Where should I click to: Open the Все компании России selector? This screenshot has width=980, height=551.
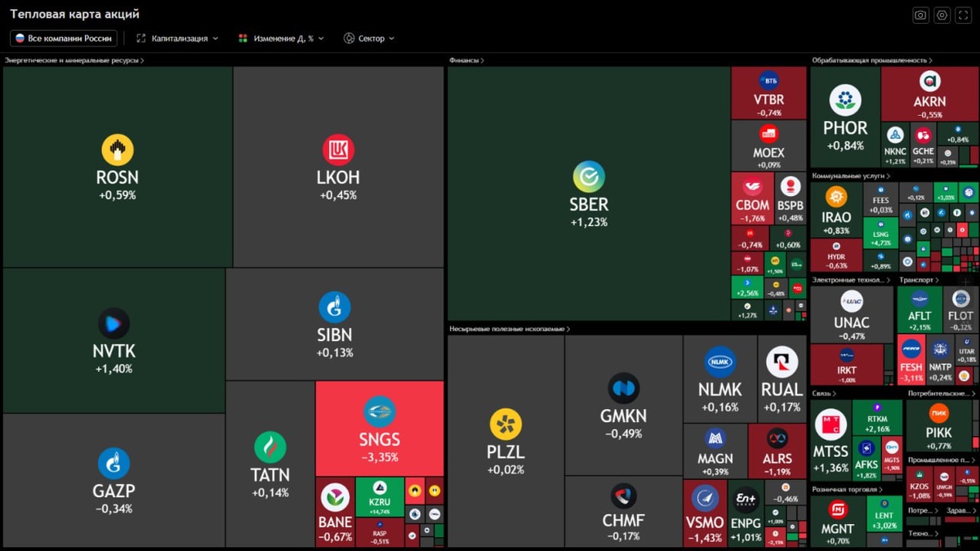[64, 38]
